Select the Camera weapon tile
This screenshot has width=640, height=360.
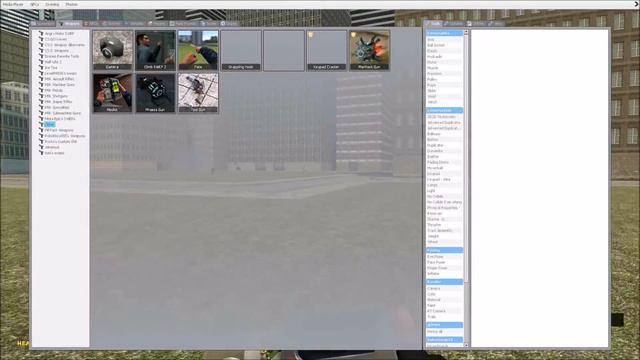(x=112, y=50)
